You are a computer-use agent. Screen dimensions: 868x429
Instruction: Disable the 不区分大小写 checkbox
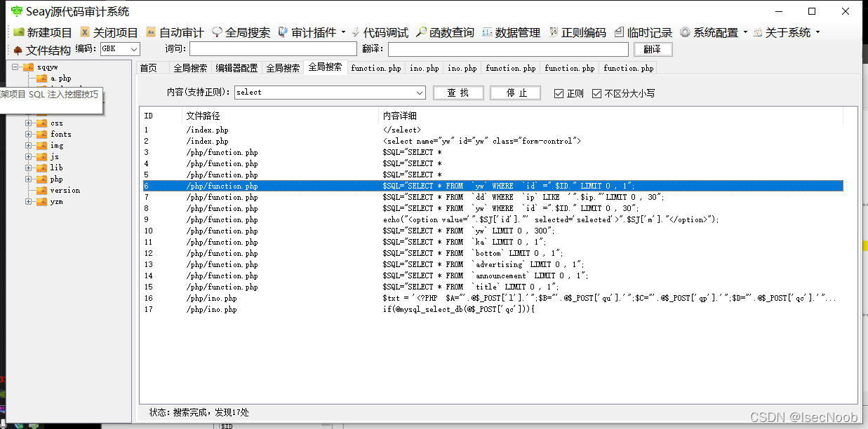pos(598,93)
